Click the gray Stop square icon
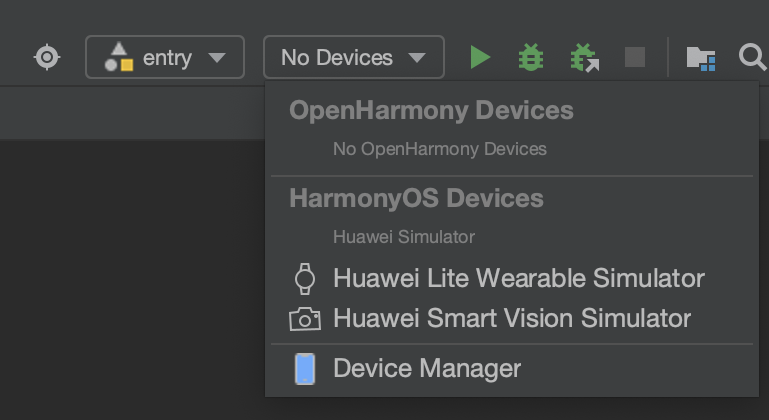This screenshot has width=769, height=420. [x=635, y=57]
